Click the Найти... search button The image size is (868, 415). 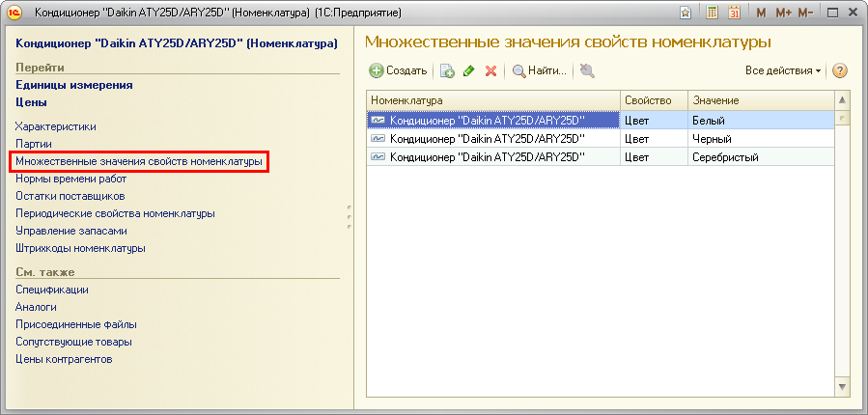pos(540,70)
